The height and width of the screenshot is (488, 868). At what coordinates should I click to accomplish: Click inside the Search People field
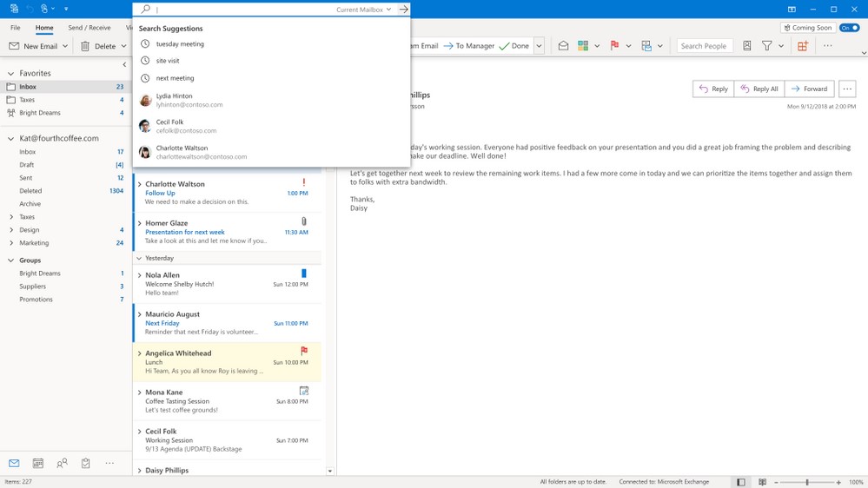point(704,46)
